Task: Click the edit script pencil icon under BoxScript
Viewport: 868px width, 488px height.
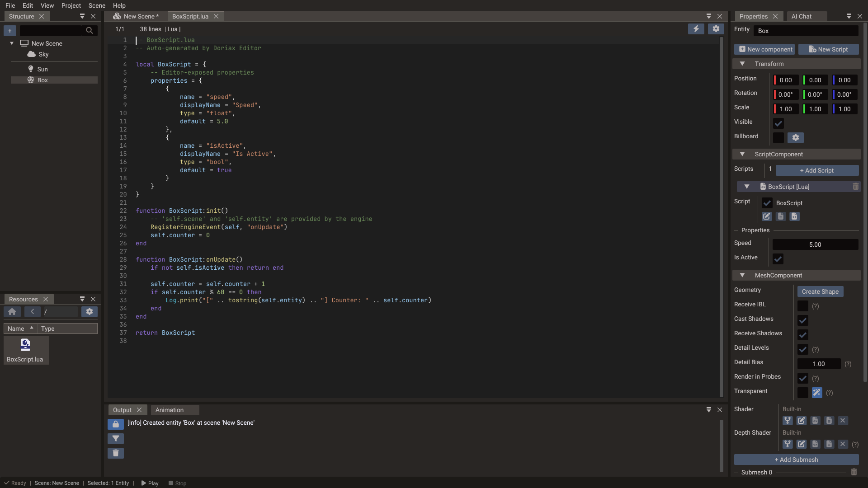Action: [767, 216]
